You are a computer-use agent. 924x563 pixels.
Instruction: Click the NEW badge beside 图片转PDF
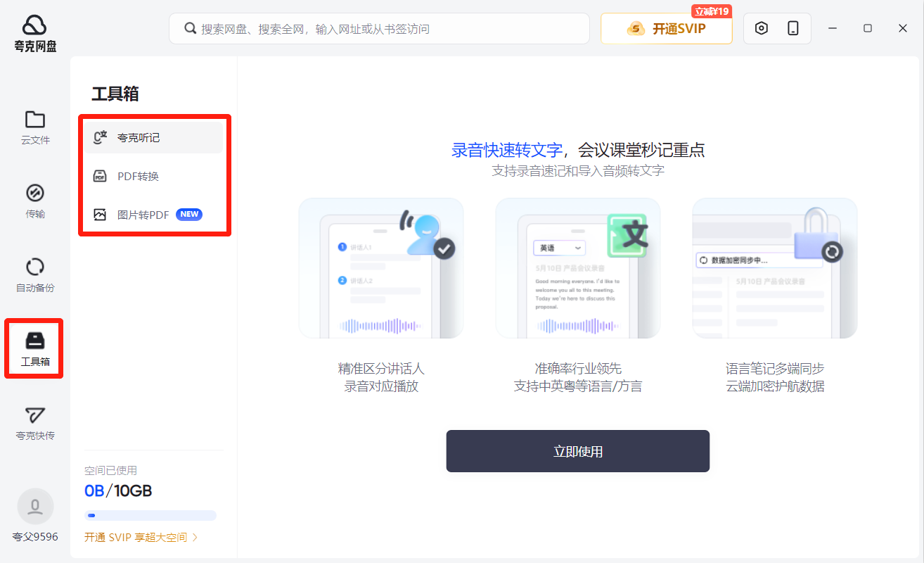coord(188,215)
